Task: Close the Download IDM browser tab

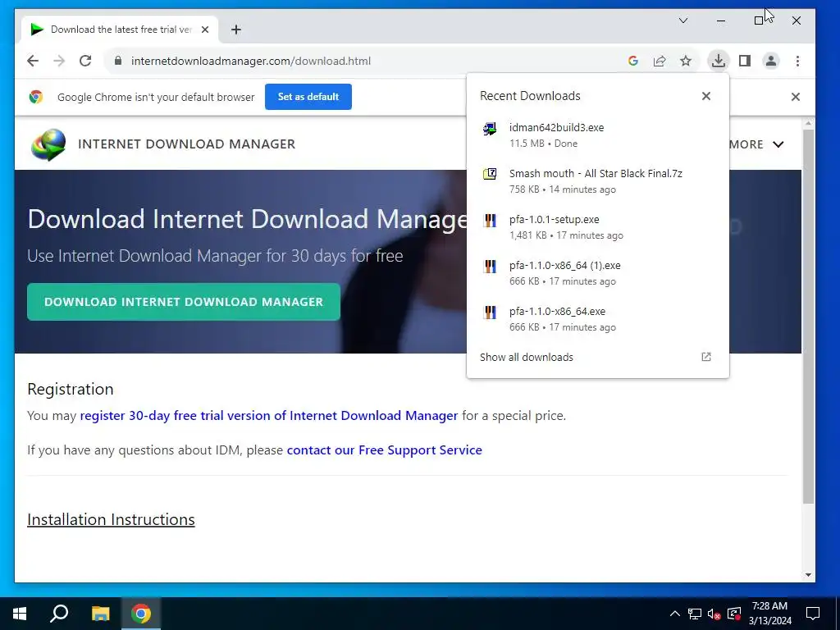Action: click(204, 30)
